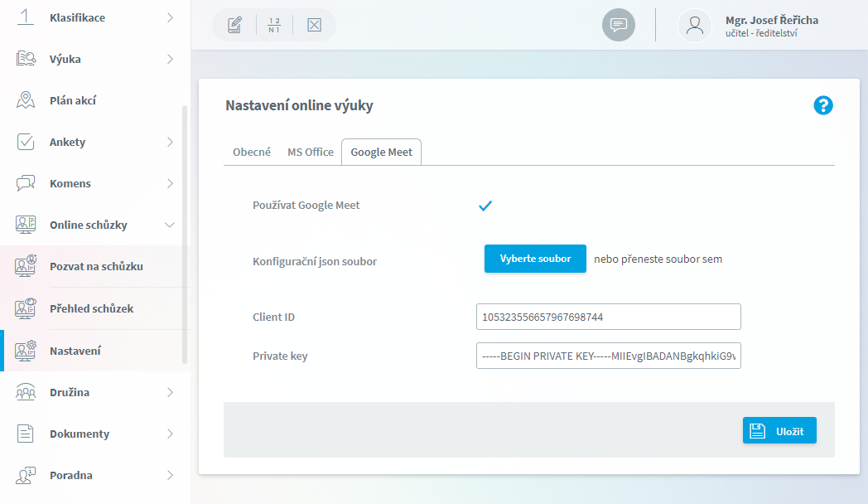868x504 pixels.
Task: Expand the Dokumenty menu chevron
Action: pos(170,434)
